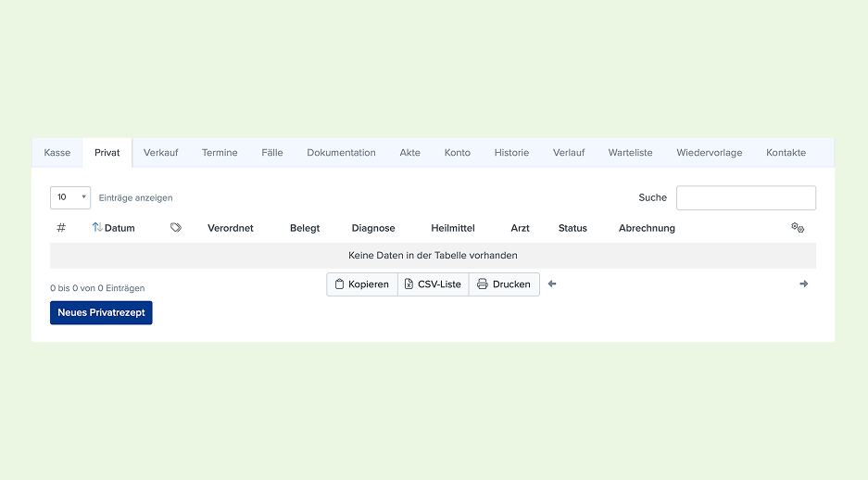Open the Wiedervorlage tab
This screenshot has height=480, width=868.
[709, 153]
